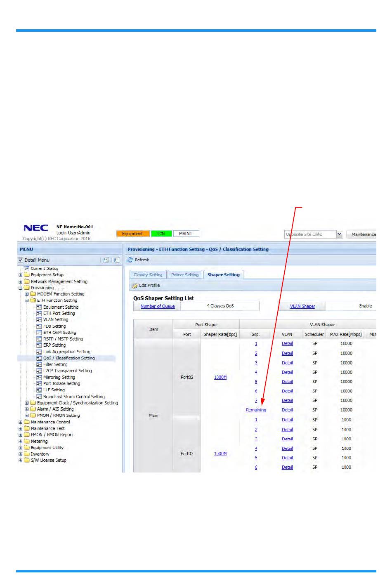Click 4 Classes QoS value cell
This screenshot has height=586, width=392.
[x=220, y=306]
